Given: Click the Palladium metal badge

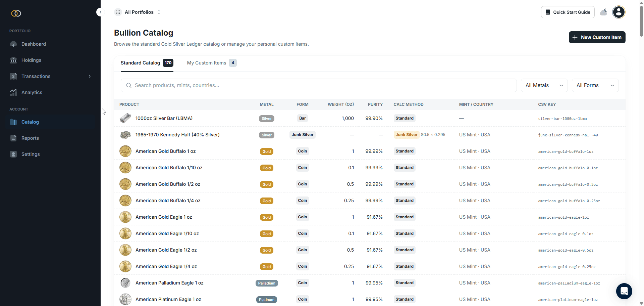Looking at the screenshot, I should click(267, 283).
